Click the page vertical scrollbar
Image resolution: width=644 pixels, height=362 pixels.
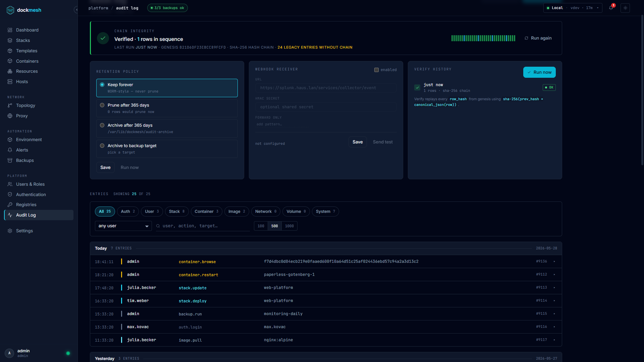[642, 90]
